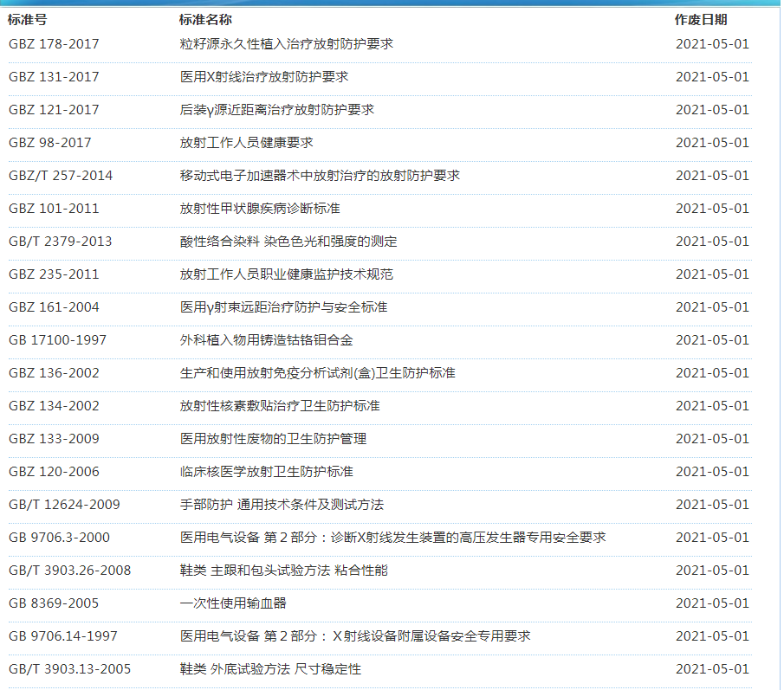The width and height of the screenshot is (784, 690).
Task: Open 放射工作人员健康要求 standard title
Action: [x=246, y=143]
